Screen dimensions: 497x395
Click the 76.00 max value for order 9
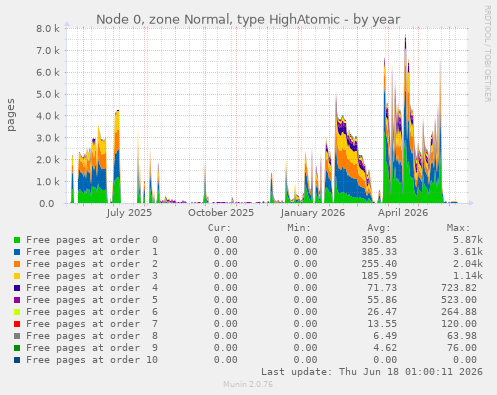click(462, 348)
